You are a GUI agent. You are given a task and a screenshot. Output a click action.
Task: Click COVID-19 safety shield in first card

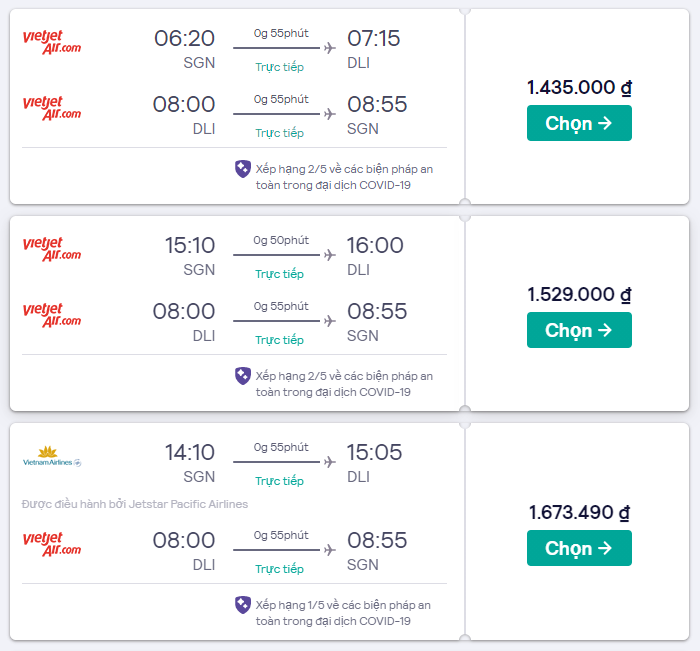[243, 169]
